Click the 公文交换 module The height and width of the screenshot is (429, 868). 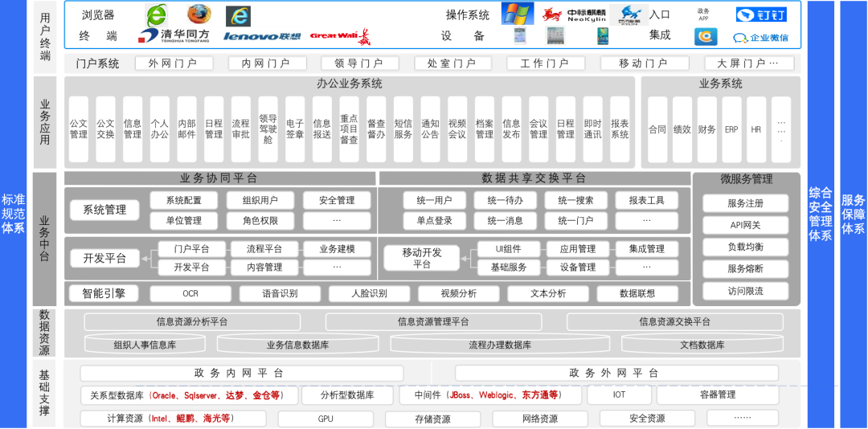pyautogui.click(x=106, y=129)
